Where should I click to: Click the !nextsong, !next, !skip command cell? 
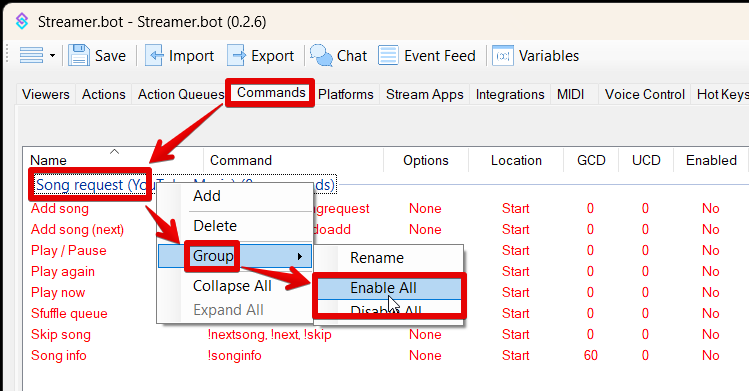[x=269, y=335]
